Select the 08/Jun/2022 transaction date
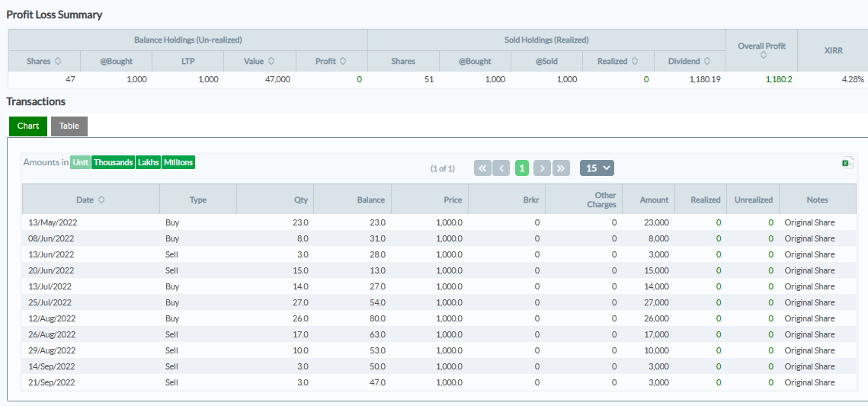Screen dimensions: 868x406 [x=51, y=238]
